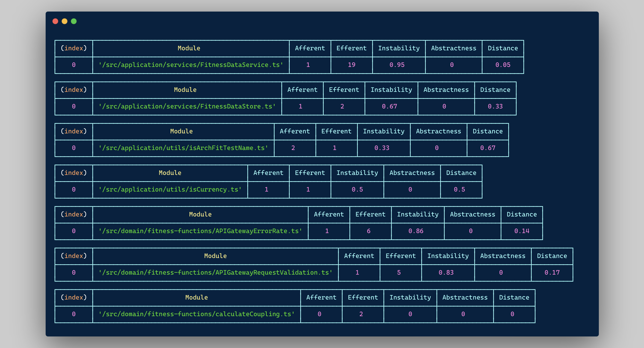Click the green maximize window dot
The height and width of the screenshot is (348, 644).
coord(74,21)
